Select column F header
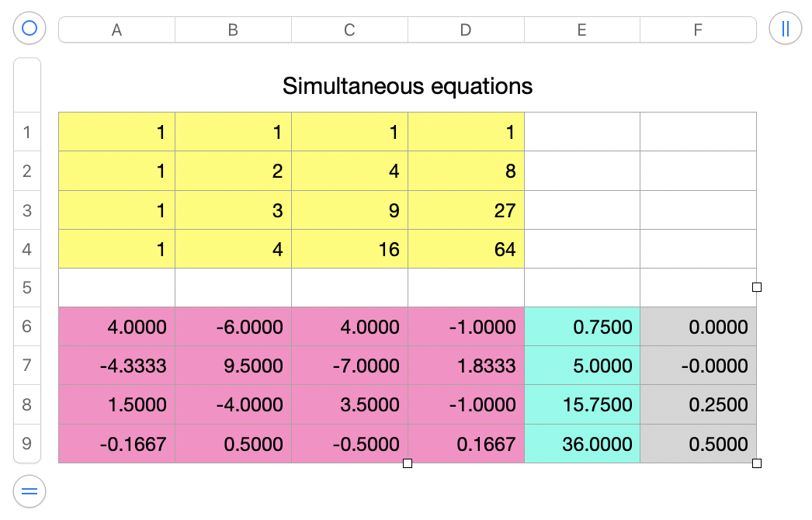The height and width of the screenshot is (520, 812). coord(698,29)
